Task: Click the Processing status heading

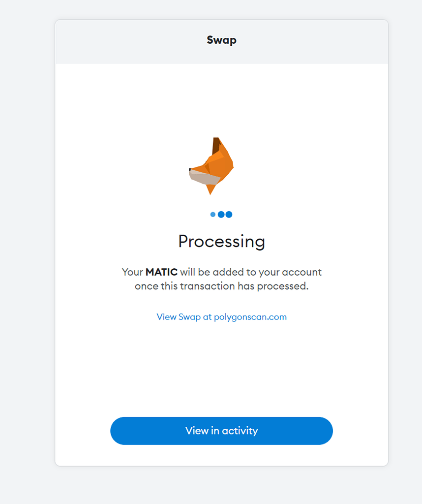Action: (x=221, y=241)
